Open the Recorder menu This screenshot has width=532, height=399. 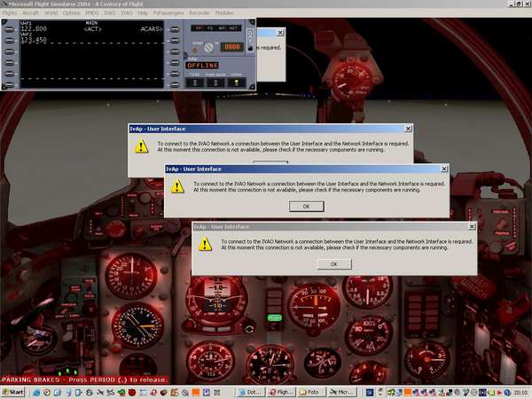tap(199, 13)
